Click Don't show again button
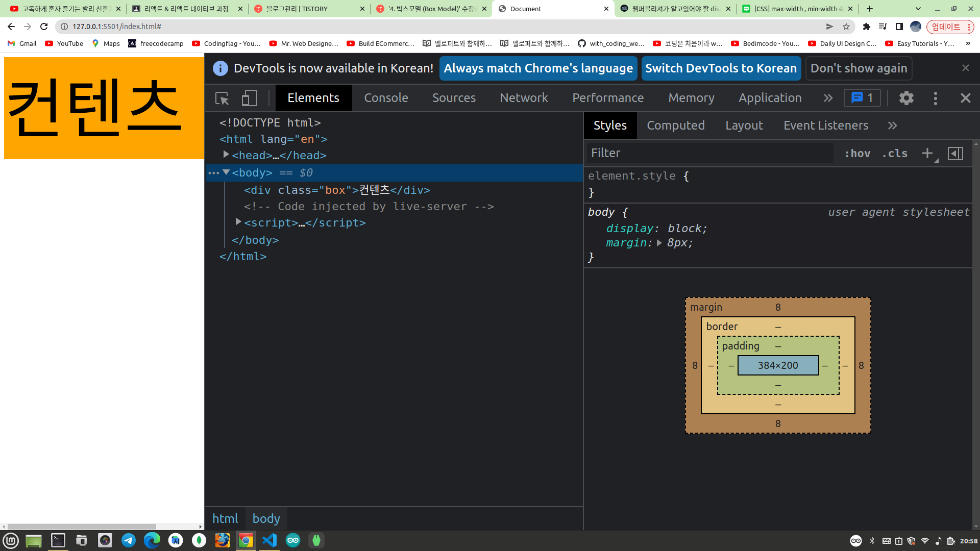Viewport: 980px width, 551px height. [859, 68]
